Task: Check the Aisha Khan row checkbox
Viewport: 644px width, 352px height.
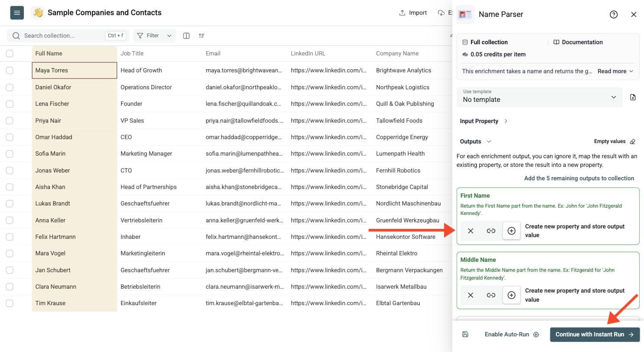Action: 10,187
